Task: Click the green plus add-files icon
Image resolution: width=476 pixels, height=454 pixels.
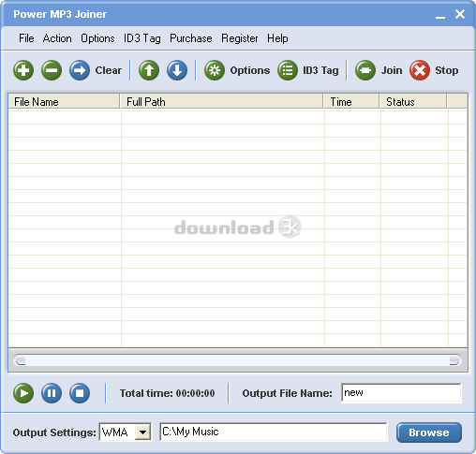Action: [x=23, y=70]
